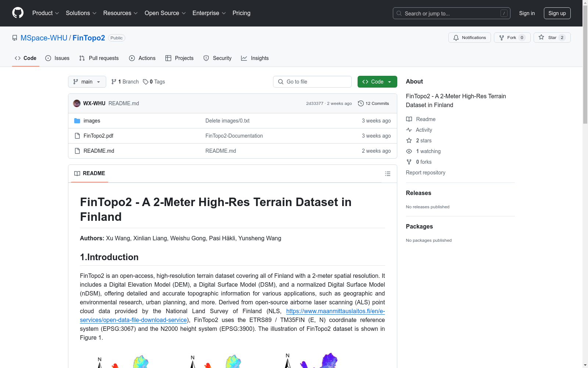Open the WX-WHU author link
Viewport: 588px width, 368px height.
click(x=94, y=103)
